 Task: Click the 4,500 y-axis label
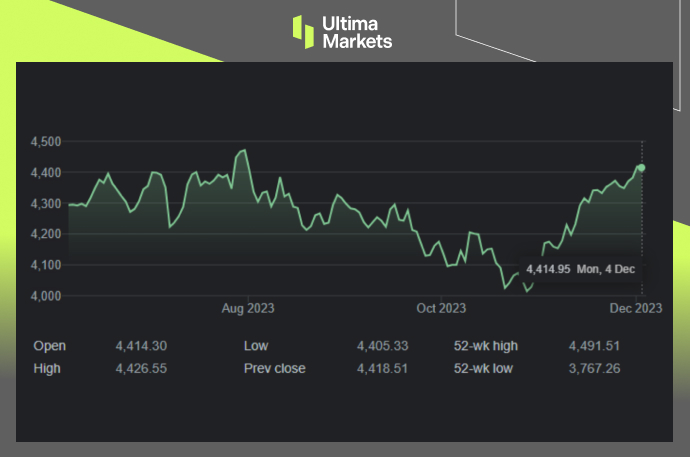point(47,142)
